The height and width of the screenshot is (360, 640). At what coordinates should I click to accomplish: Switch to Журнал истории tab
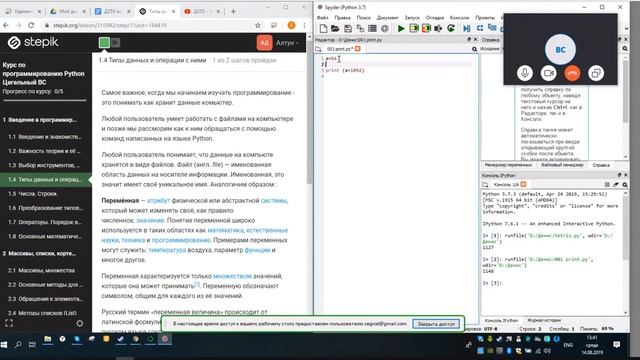pos(544,320)
